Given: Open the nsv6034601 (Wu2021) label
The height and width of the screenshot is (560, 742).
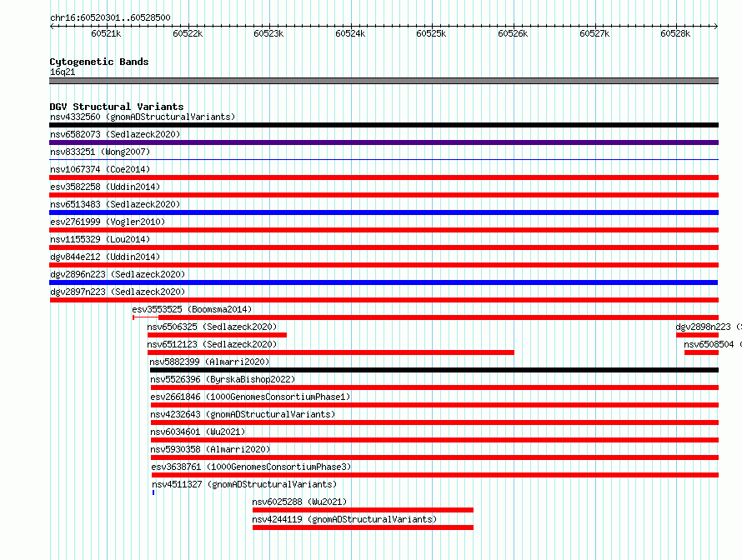Looking at the screenshot, I should 198,432.
